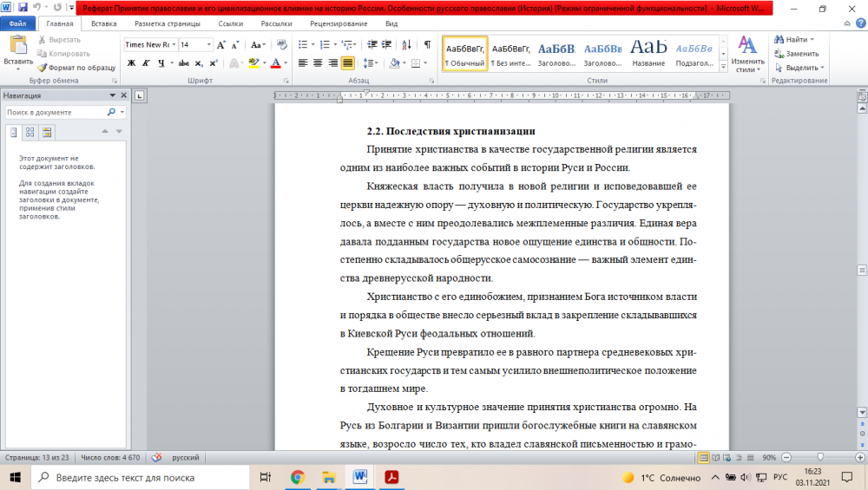Toggle bold formatting (Ж)

click(x=131, y=62)
